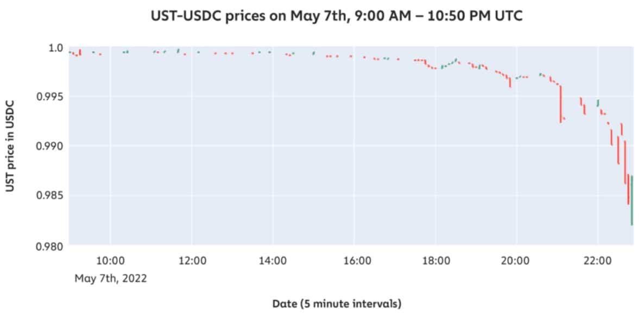Click the small green candle at 22:00

598,103
